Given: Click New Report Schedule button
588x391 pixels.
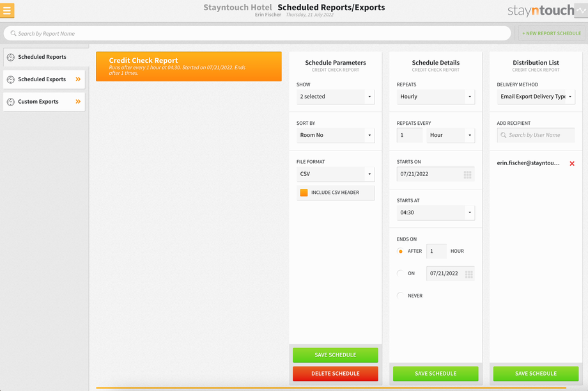Looking at the screenshot, I should 551,33.
